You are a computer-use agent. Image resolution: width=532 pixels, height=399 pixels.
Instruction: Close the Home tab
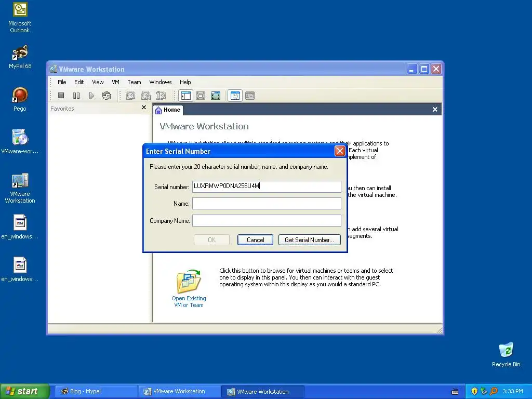pyautogui.click(x=435, y=109)
